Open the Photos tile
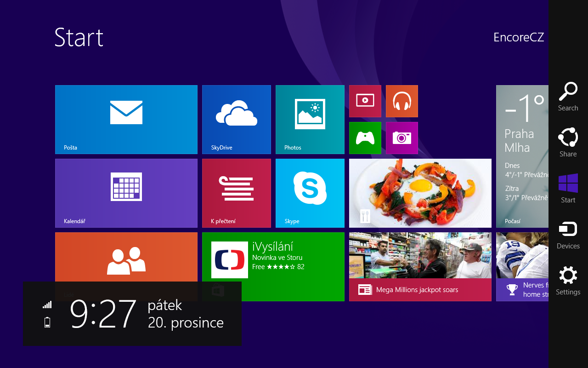Screen dimensions: 588x368 310,120
